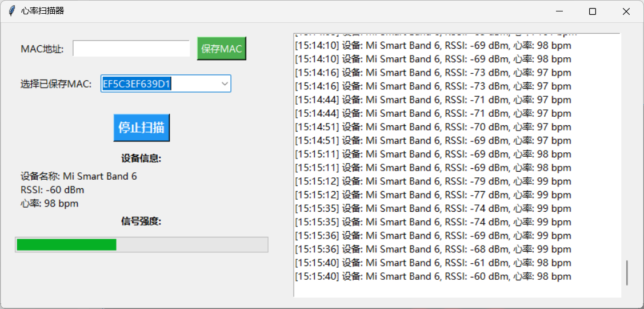Click the green 保存MAC button

click(222, 49)
